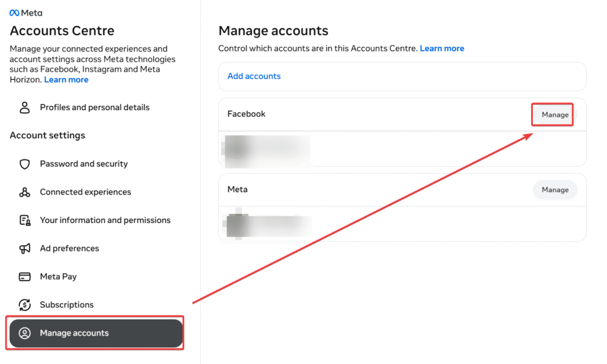Screen dimensions: 607x364
Task: Click the person icon beside Profiles and personal details
Action: click(25, 107)
